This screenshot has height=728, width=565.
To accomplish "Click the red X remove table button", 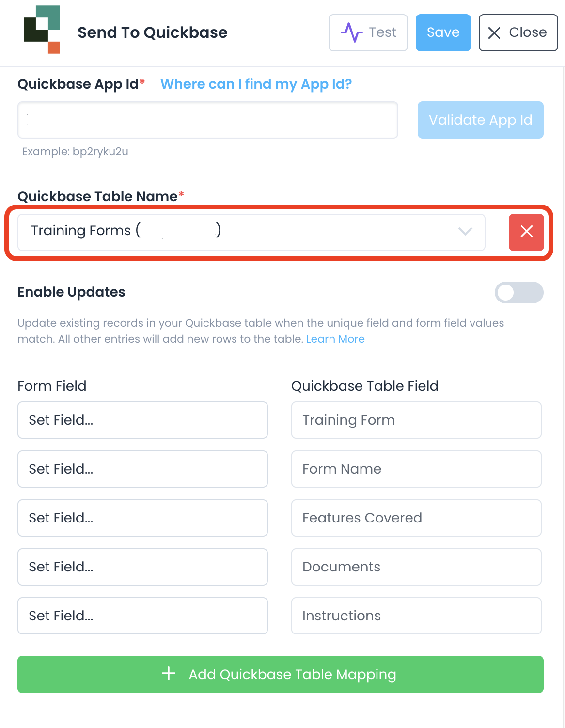I will tap(526, 232).
